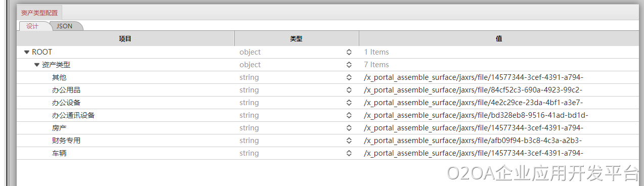The height and width of the screenshot is (186, 644).
Task: Change type stepper of 车辆 row
Action: [x=349, y=153]
